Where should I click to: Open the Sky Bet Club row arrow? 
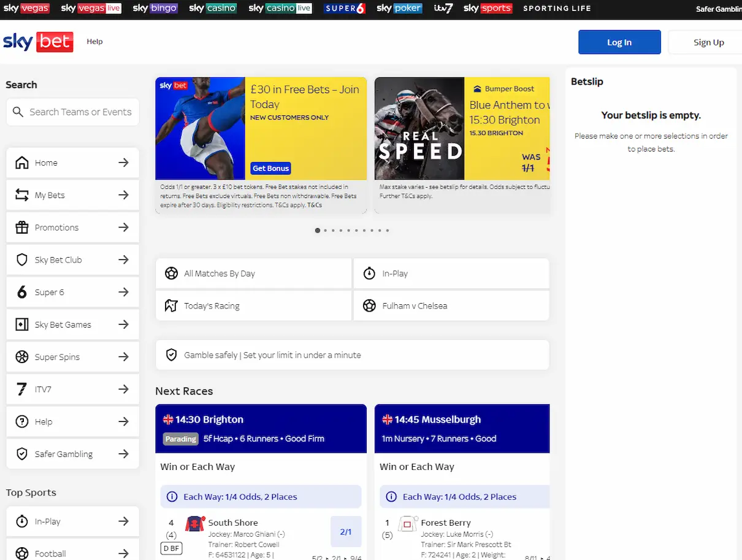123,260
